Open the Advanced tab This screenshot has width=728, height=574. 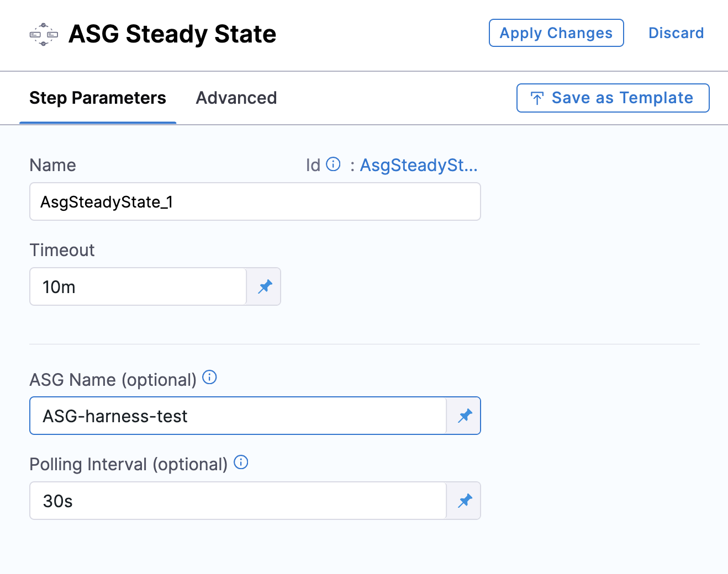[236, 98]
